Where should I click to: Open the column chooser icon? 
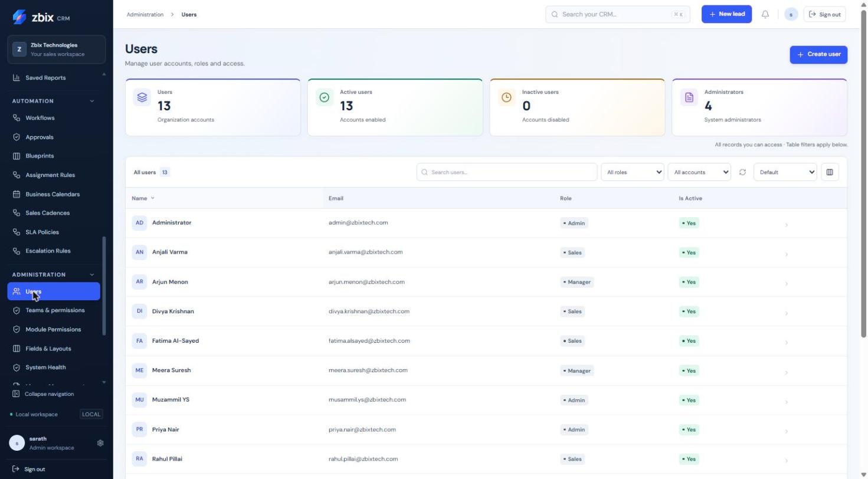(830, 172)
